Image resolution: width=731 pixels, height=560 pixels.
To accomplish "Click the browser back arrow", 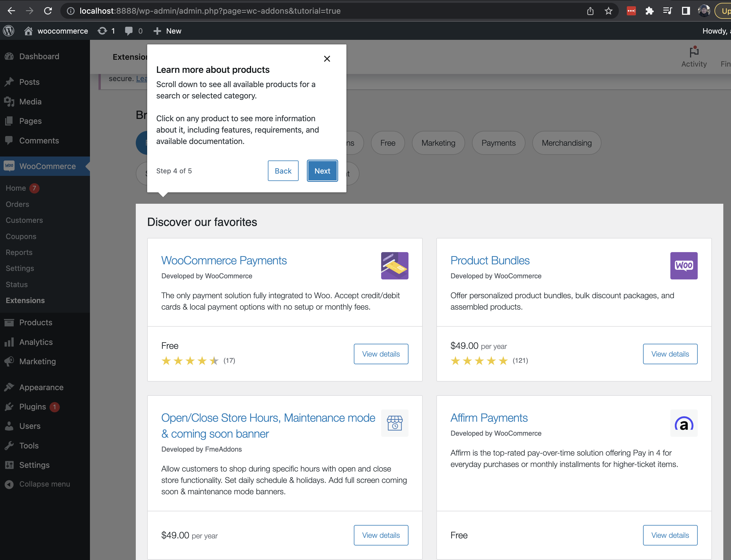I will [11, 11].
